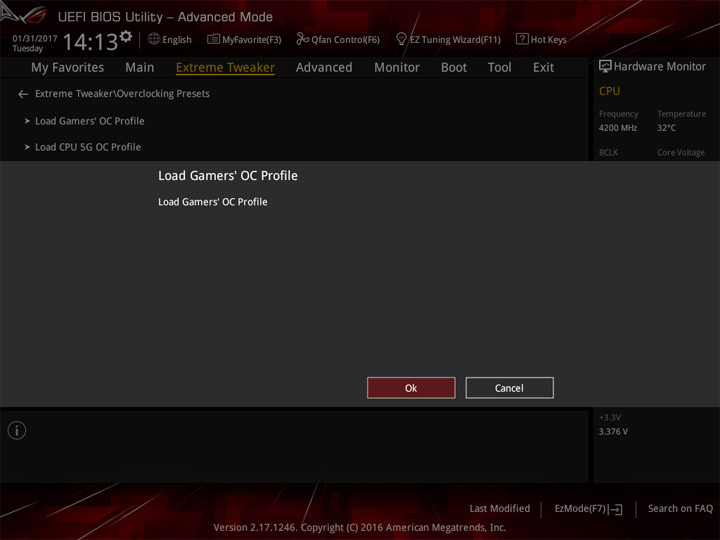This screenshot has height=540, width=720.
Task: Open MyFavorite(F3) list icon
Action: 213,39
